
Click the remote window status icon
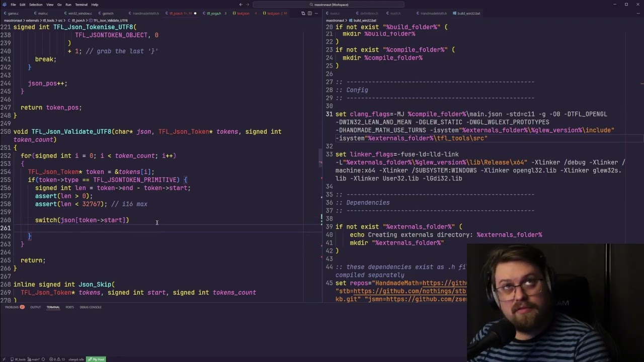click(4, 359)
